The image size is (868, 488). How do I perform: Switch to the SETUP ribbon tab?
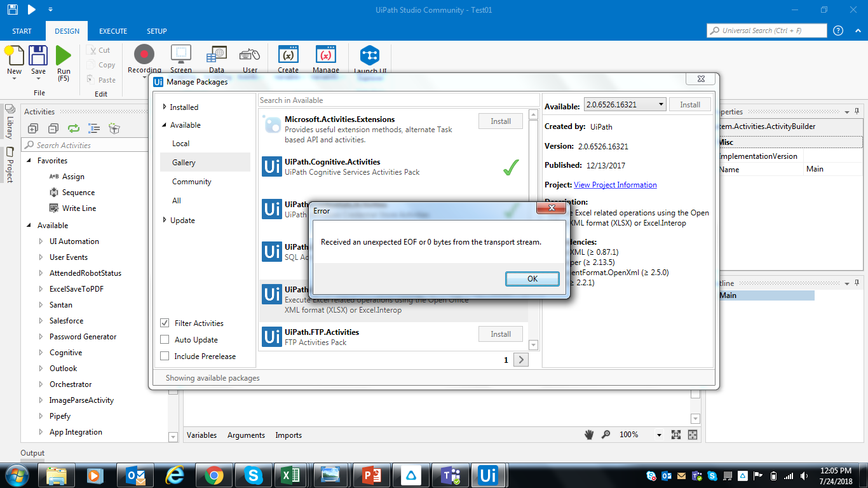point(157,31)
